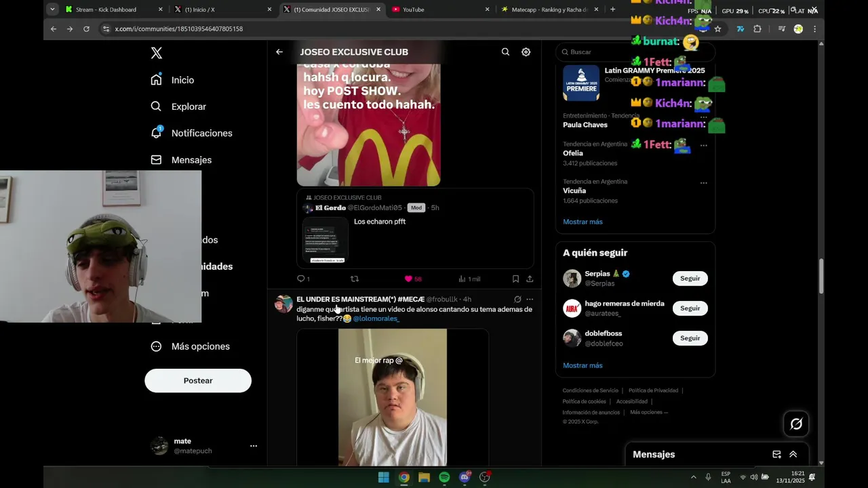Open the Grok icon on frobullk post
This screenshot has height=488, width=868.
pyautogui.click(x=517, y=299)
